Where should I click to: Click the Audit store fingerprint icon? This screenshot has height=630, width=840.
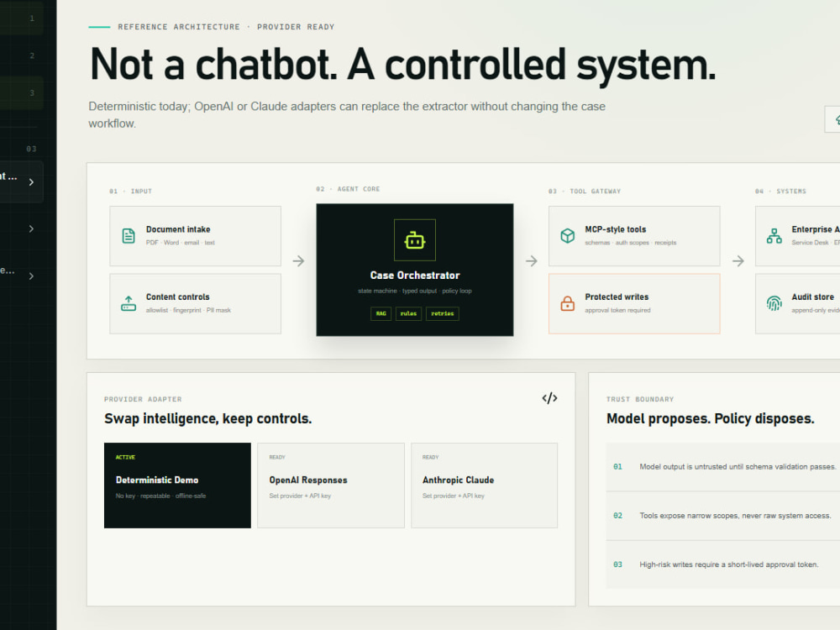tap(774, 303)
